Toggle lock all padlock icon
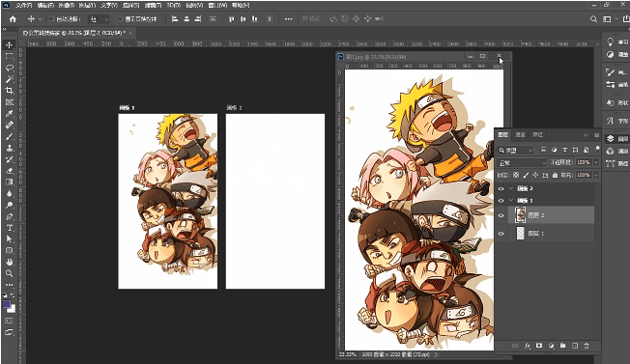Viewport: 630px width, 364px height. click(x=555, y=175)
